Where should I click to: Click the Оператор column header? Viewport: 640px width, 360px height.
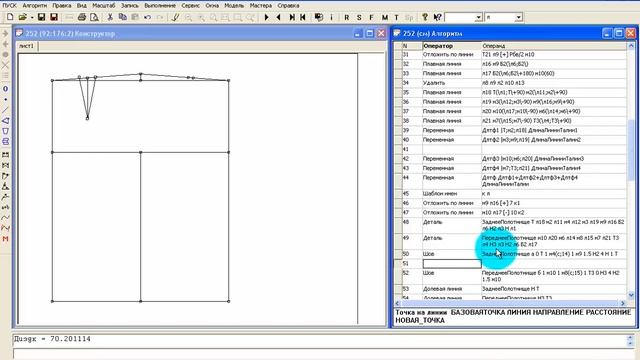(451, 46)
